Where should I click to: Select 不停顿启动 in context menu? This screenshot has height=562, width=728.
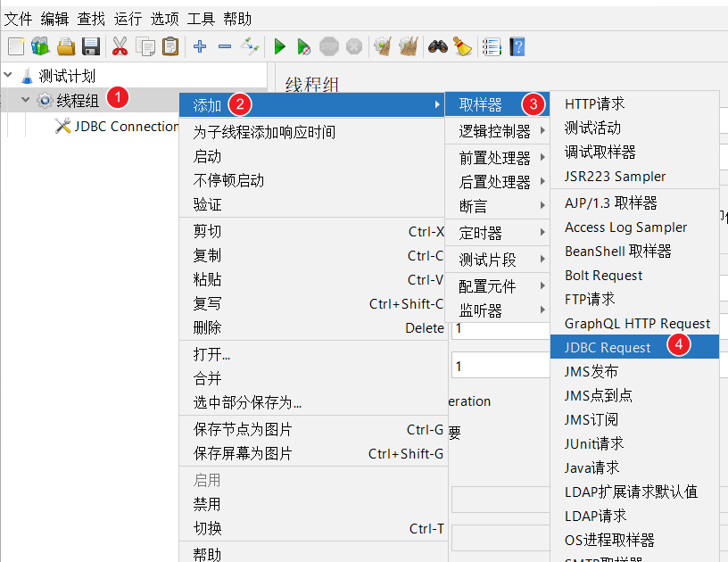click(x=311, y=180)
